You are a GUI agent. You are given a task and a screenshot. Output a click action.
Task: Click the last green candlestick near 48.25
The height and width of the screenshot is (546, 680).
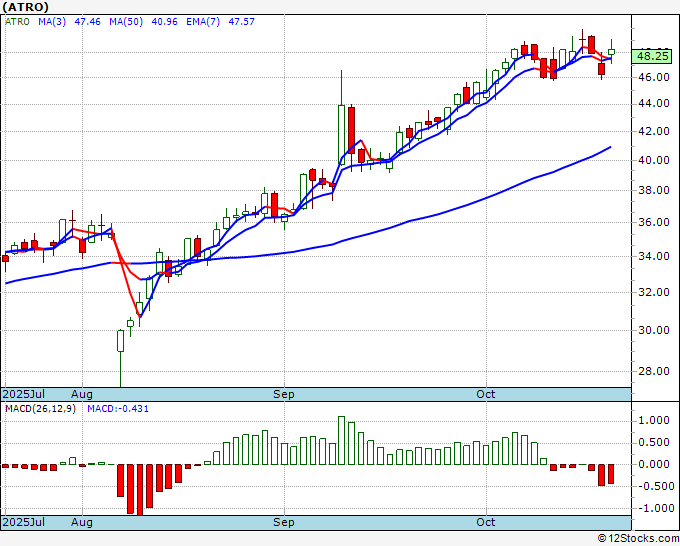pos(611,52)
